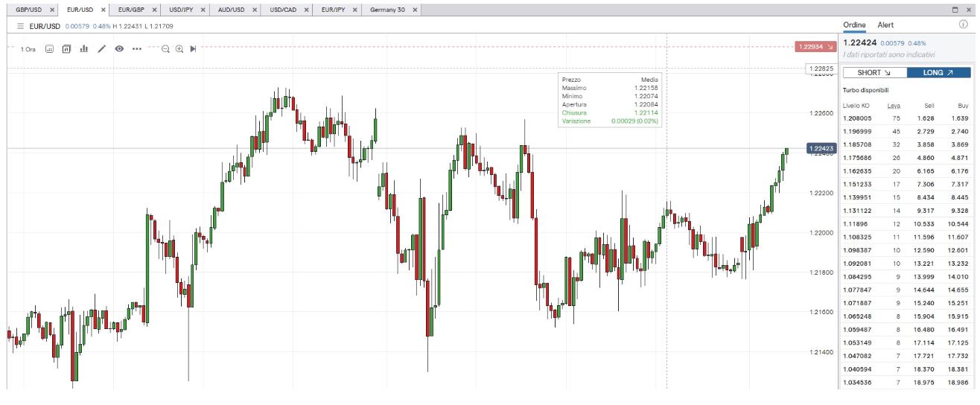Open the three-dots more options menu
Image resolution: width=980 pixels, height=405 pixels.
136,49
